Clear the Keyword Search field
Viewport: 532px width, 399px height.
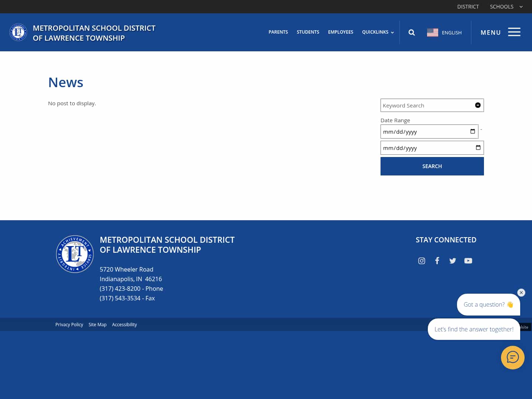point(478,105)
